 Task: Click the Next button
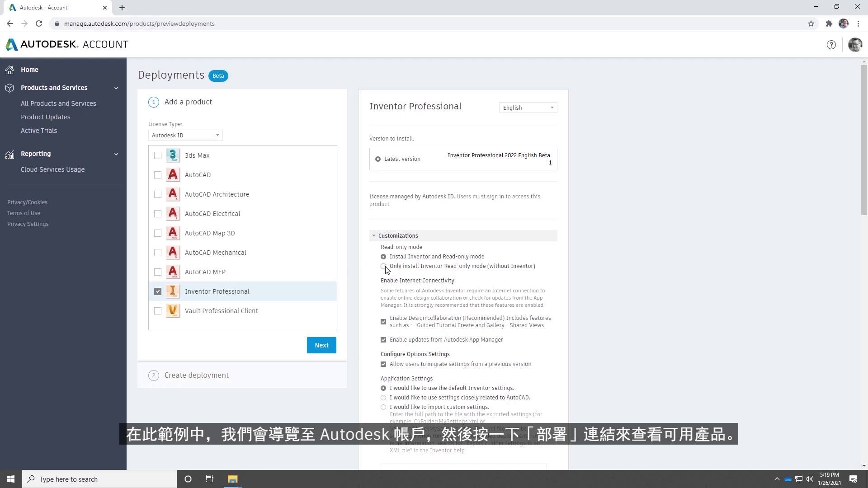tap(321, 345)
